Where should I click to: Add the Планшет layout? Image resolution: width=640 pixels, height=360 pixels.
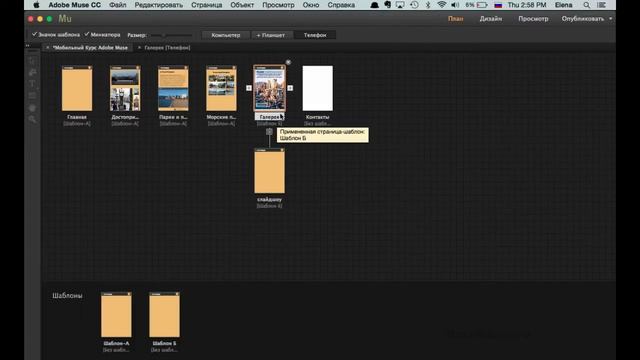(271, 35)
